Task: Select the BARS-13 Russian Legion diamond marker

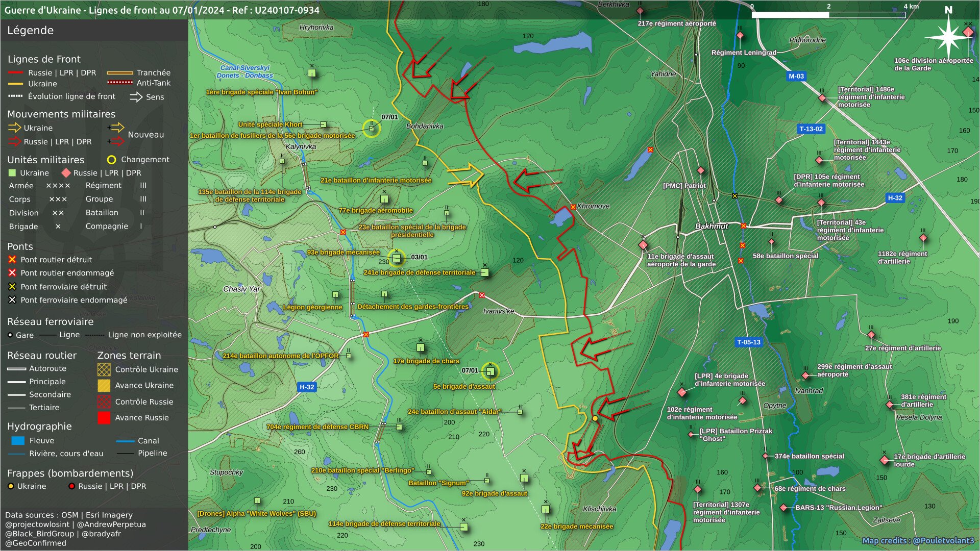Action: point(784,508)
